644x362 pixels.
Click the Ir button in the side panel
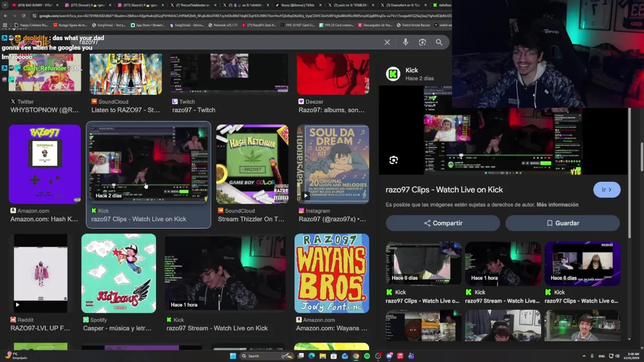607,190
